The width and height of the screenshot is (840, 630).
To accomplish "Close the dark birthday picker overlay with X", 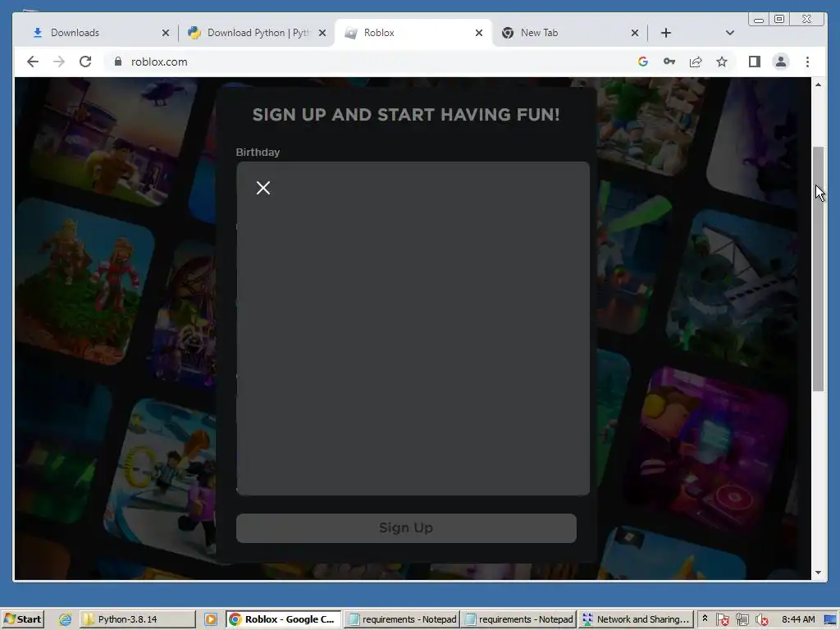I will coord(263,188).
